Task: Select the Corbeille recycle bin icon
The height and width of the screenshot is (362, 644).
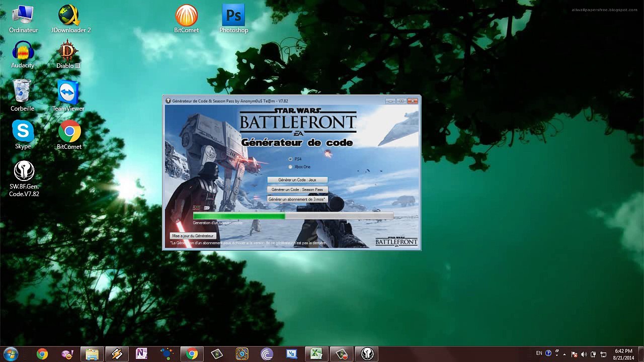Action: click(x=23, y=95)
